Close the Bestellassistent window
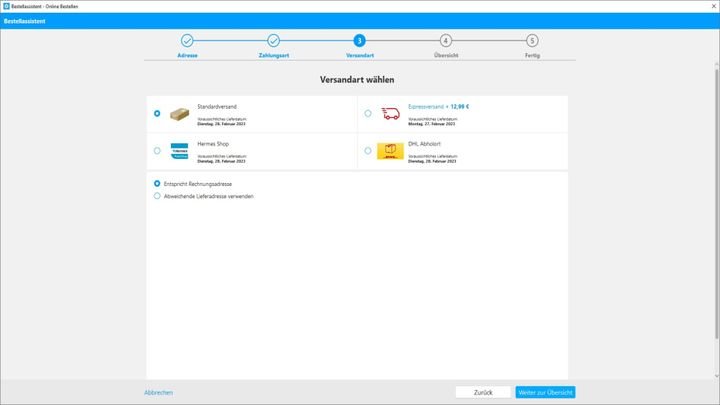Screen dimensions: 720x405 (714, 6)
